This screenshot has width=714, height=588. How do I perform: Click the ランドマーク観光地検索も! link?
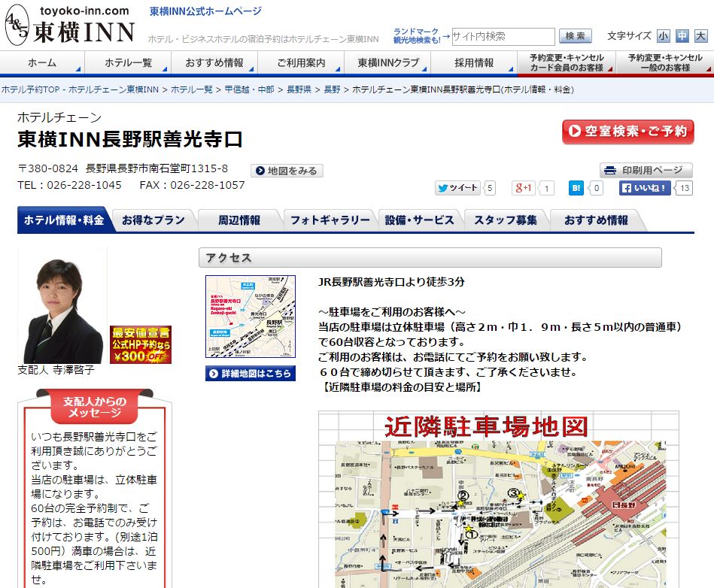pyautogui.click(x=417, y=36)
